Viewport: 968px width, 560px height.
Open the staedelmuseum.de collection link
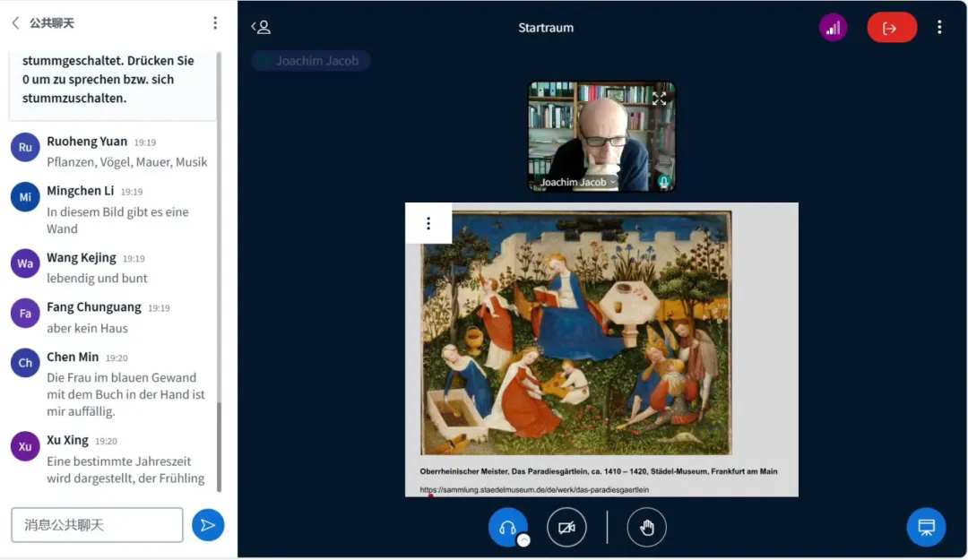point(534,490)
